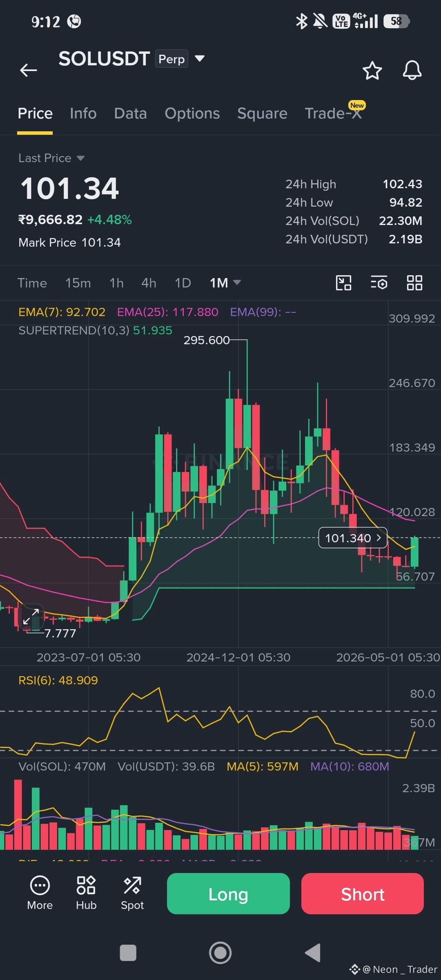441x980 pixels.
Task: Switch to the Price tab
Action: pyautogui.click(x=35, y=114)
